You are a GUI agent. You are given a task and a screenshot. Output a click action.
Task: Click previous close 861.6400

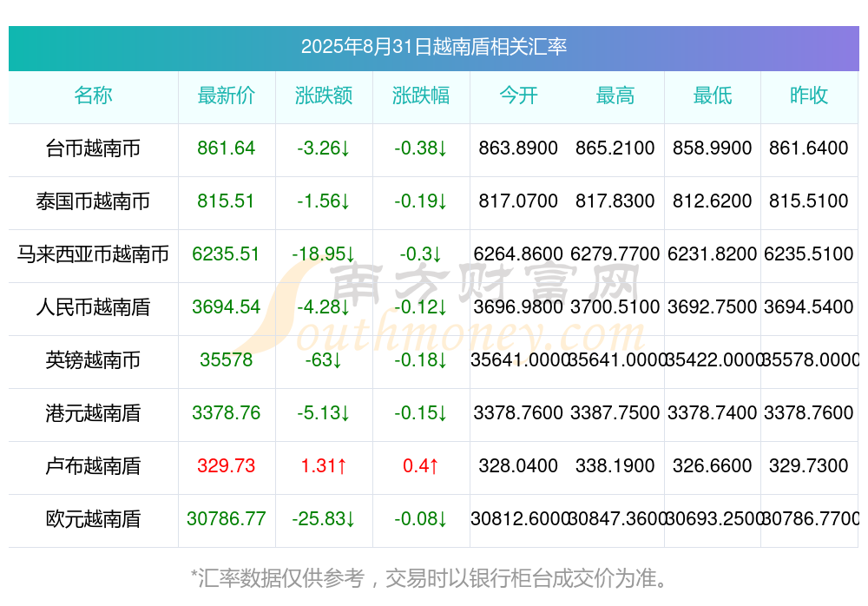809,148
